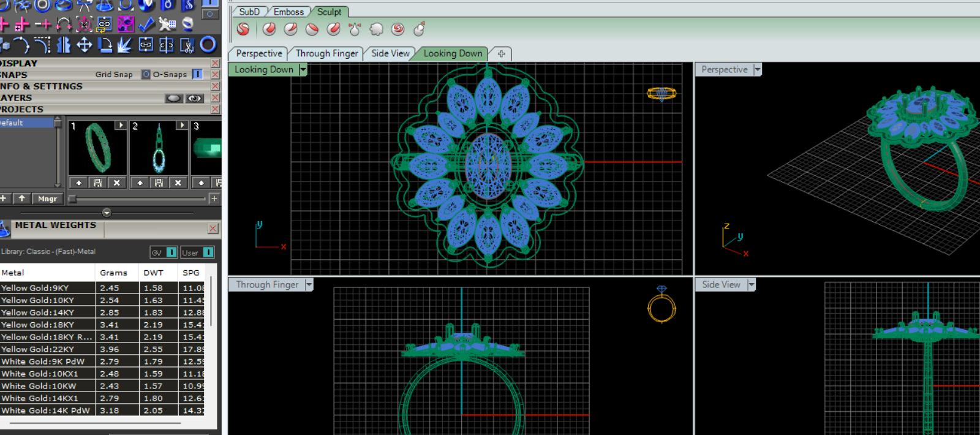The height and width of the screenshot is (435, 980).
Task: Click the blue checkmark tool icon
Action: pos(146,24)
